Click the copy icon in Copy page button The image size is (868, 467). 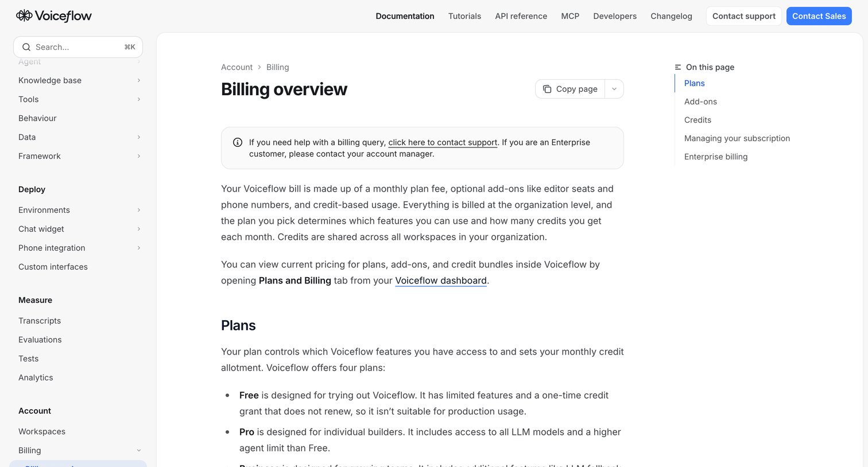point(547,89)
